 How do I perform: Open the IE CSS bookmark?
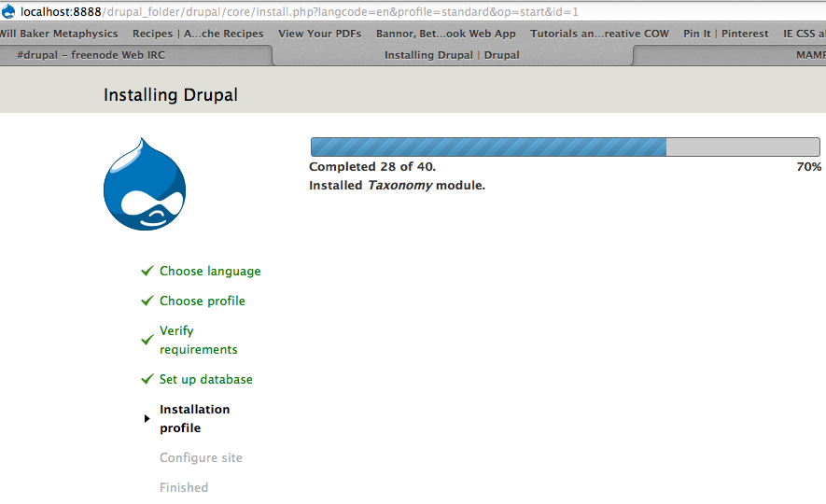pos(804,34)
